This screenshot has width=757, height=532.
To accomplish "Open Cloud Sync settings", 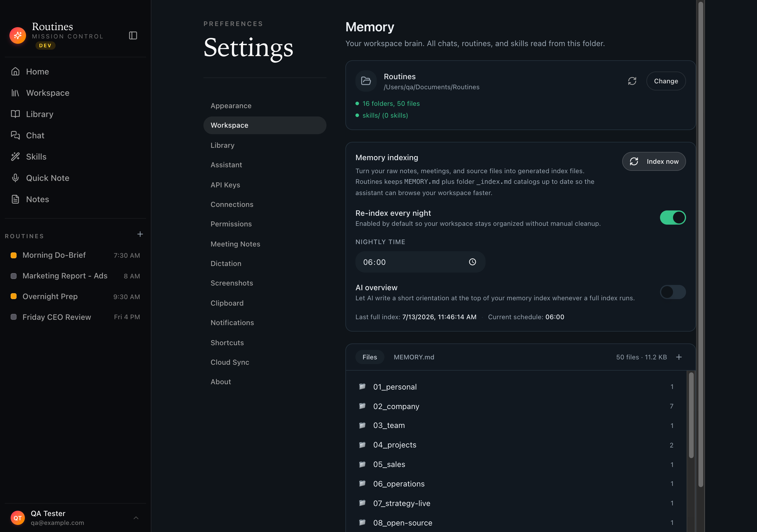I will [265, 362].
